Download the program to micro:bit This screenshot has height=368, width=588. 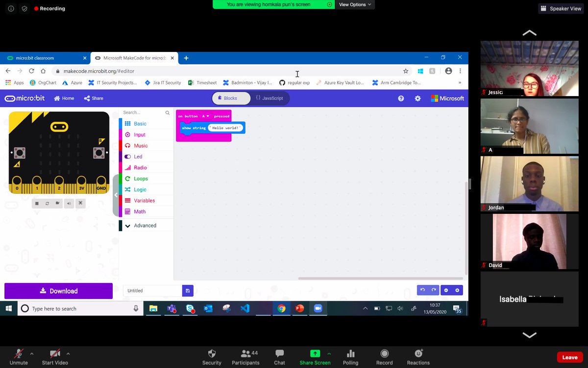tap(58, 291)
